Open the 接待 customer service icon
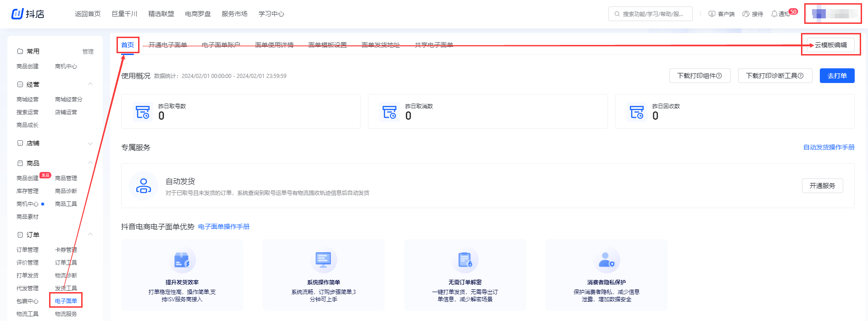The image size is (868, 321). 746,14
